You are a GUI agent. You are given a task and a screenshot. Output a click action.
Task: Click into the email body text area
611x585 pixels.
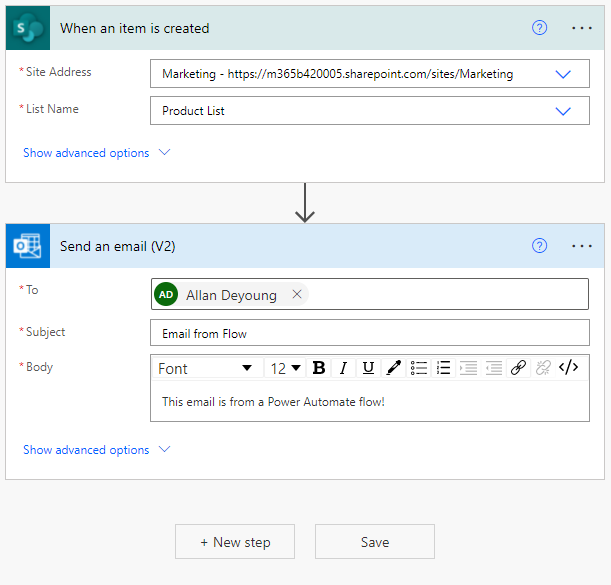click(x=370, y=402)
